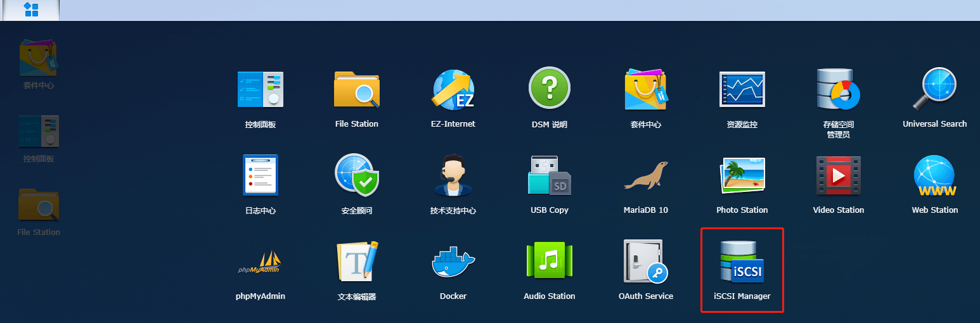Open 资源监控 resource monitor
Viewport: 980px width, 323px height.
pyautogui.click(x=742, y=89)
